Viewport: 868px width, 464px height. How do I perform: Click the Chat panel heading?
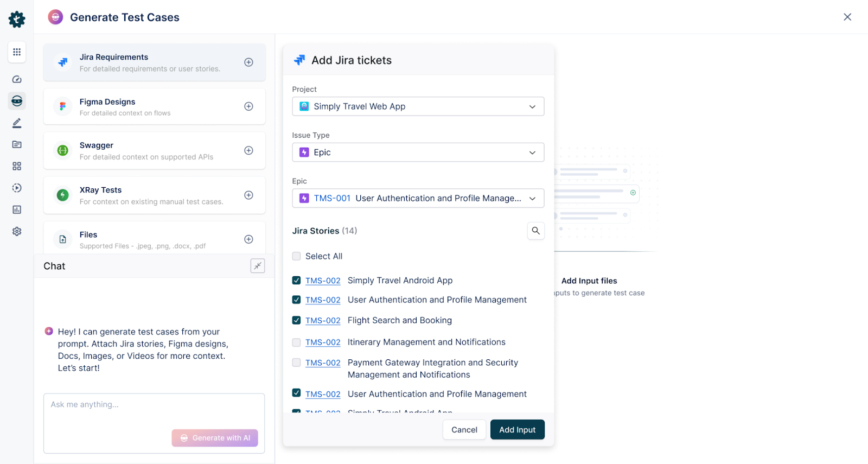tap(54, 266)
